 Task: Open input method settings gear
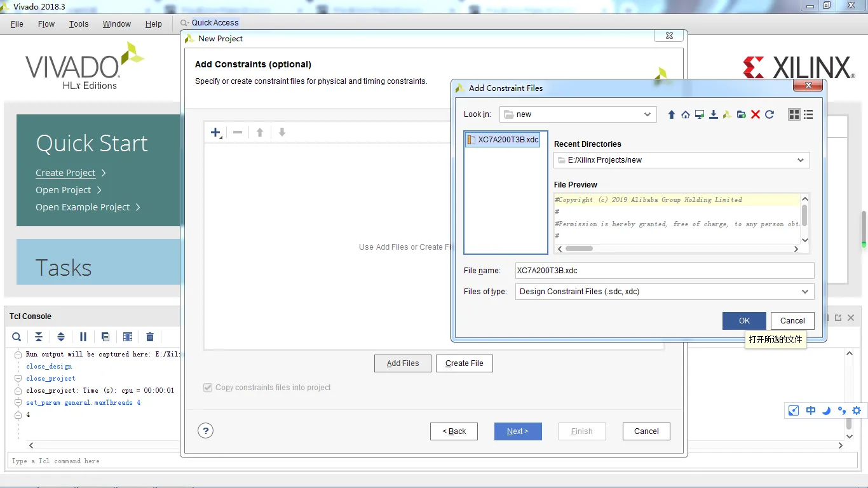click(x=857, y=410)
